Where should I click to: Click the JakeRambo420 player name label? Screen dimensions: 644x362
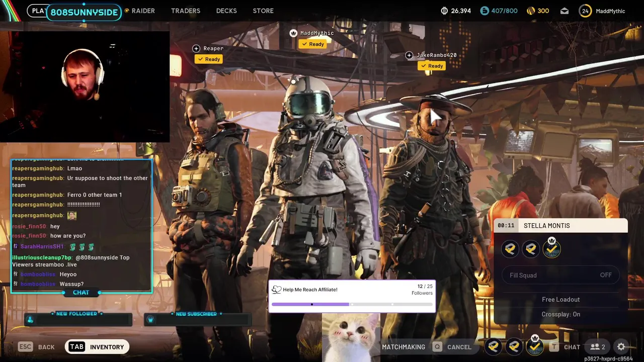(436, 55)
